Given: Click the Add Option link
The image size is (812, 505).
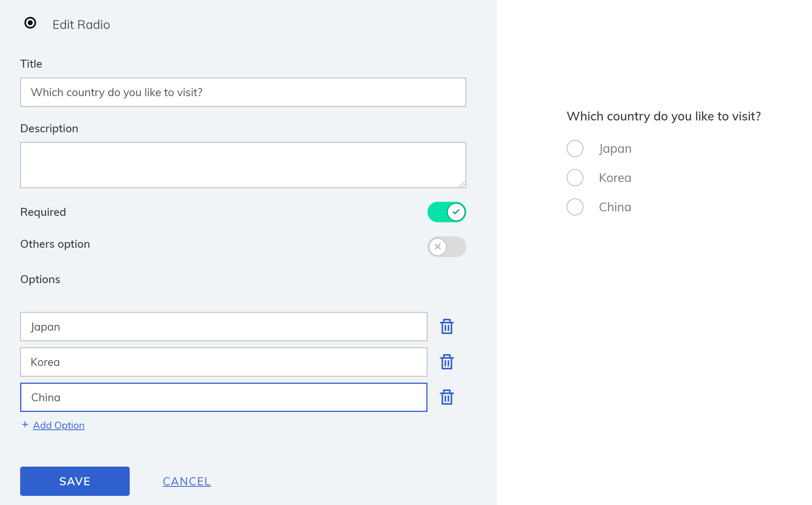Looking at the screenshot, I should tap(59, 425).
